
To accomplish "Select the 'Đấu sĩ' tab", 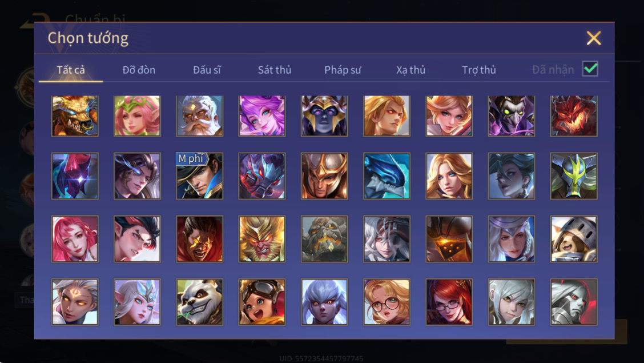I will click(207, 70).
